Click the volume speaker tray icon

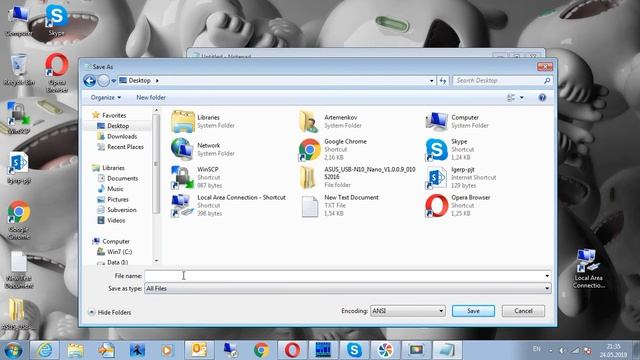point(562,351)
